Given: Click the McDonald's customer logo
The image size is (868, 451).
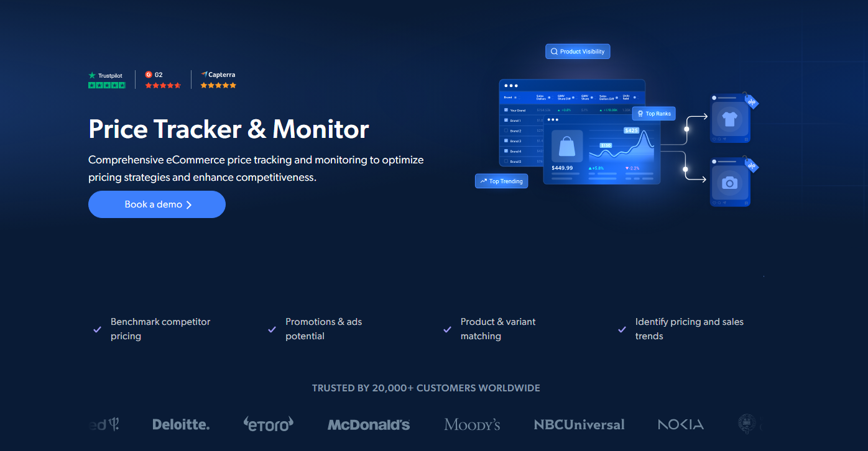Looking at the screenshot, I should [x=369, y=424].
